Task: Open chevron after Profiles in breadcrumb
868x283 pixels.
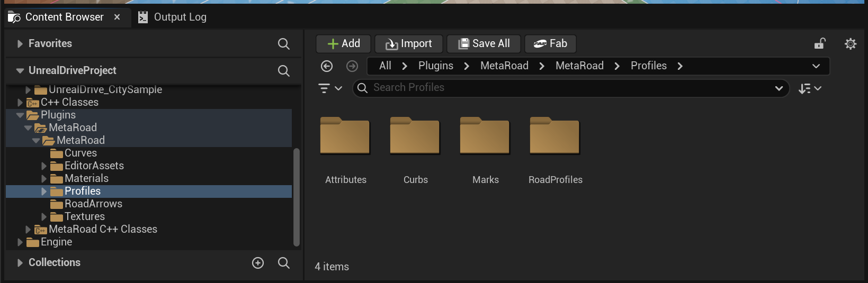Action: pyautogui.click(x=680, y=66)
